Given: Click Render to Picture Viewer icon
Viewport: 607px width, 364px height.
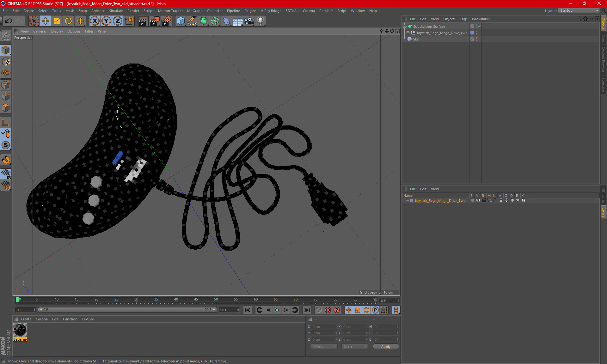Looking at the screenshot, I should tap(155, 21).
